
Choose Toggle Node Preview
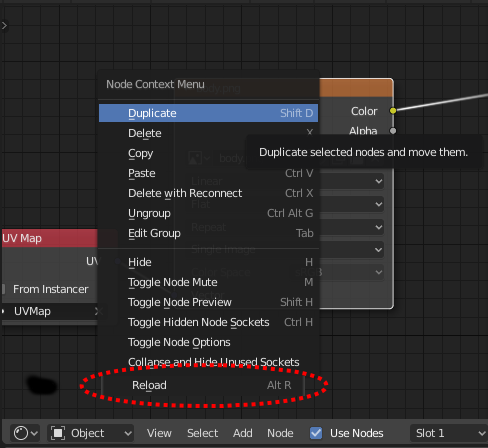[208, 302]
